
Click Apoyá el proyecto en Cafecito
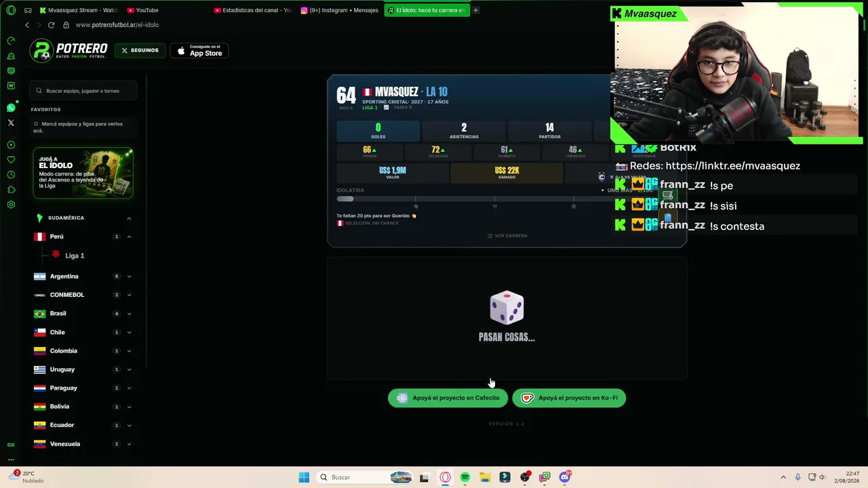(x=448, y=398)
